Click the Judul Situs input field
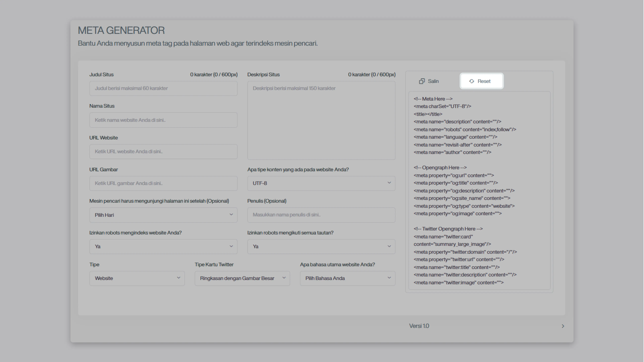This screenshot has height=362, width=644. pyautogui.click(x=163, y=88)
